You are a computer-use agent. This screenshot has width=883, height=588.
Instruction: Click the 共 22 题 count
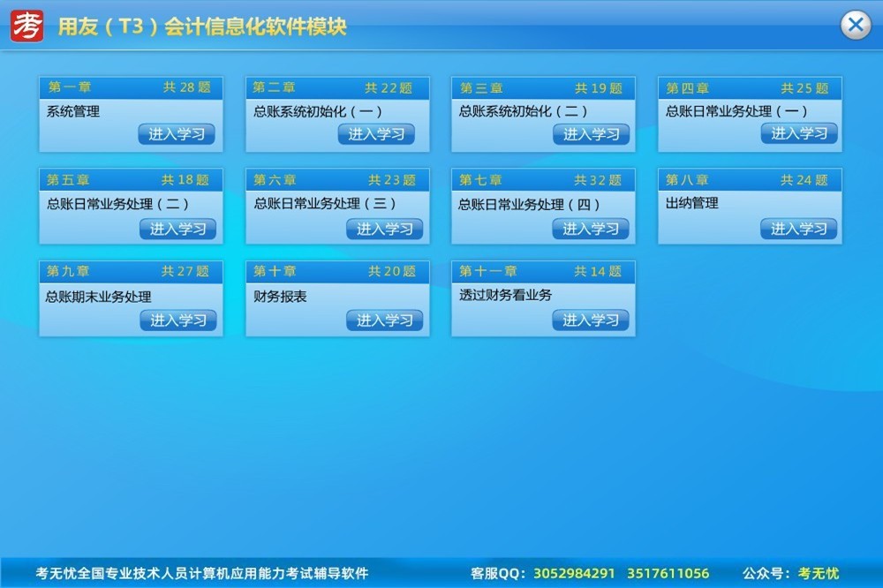point(389,88)
